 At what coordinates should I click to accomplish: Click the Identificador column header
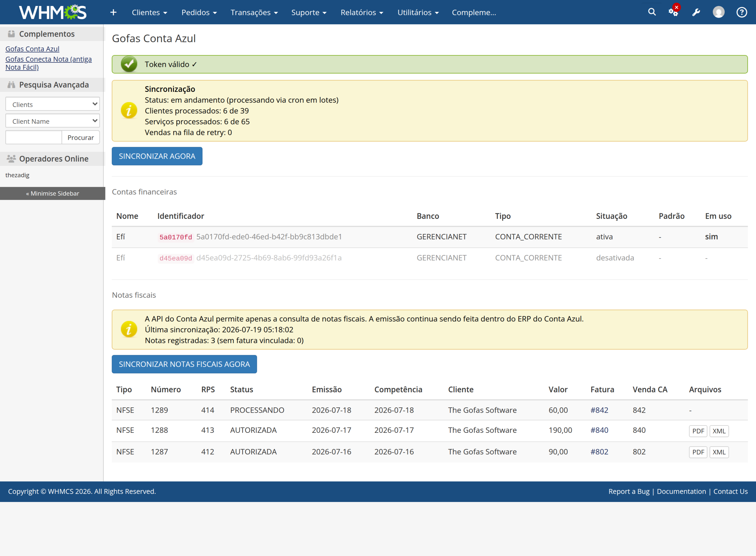coord(181,216)
